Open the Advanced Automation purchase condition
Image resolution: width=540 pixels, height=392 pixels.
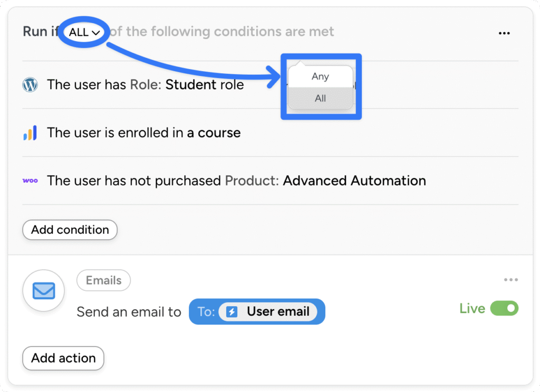tap(236, 181)
